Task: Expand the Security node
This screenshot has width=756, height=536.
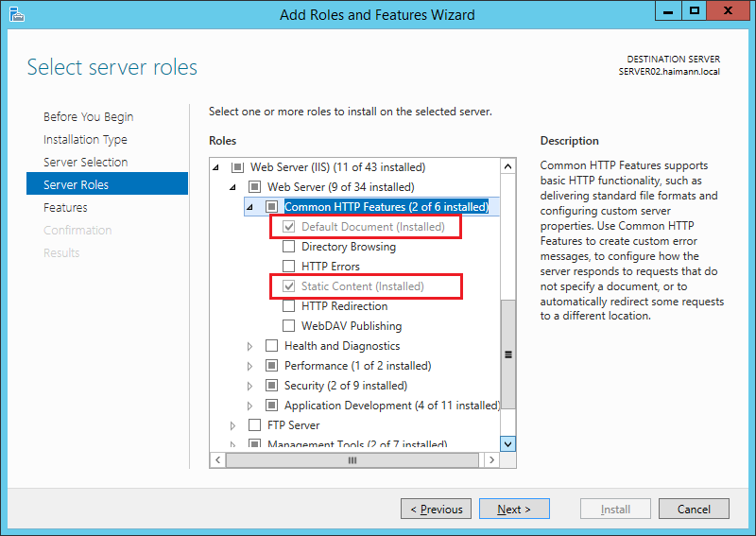Action: pos(249,386)
